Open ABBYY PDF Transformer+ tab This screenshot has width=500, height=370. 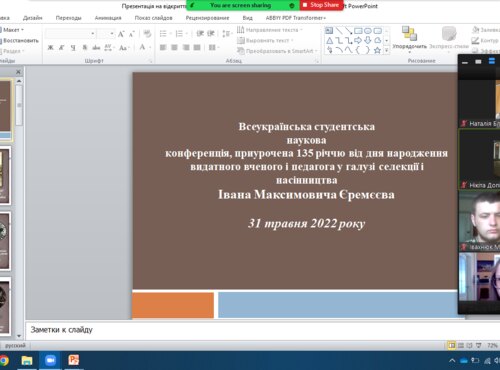coord(296,18)
